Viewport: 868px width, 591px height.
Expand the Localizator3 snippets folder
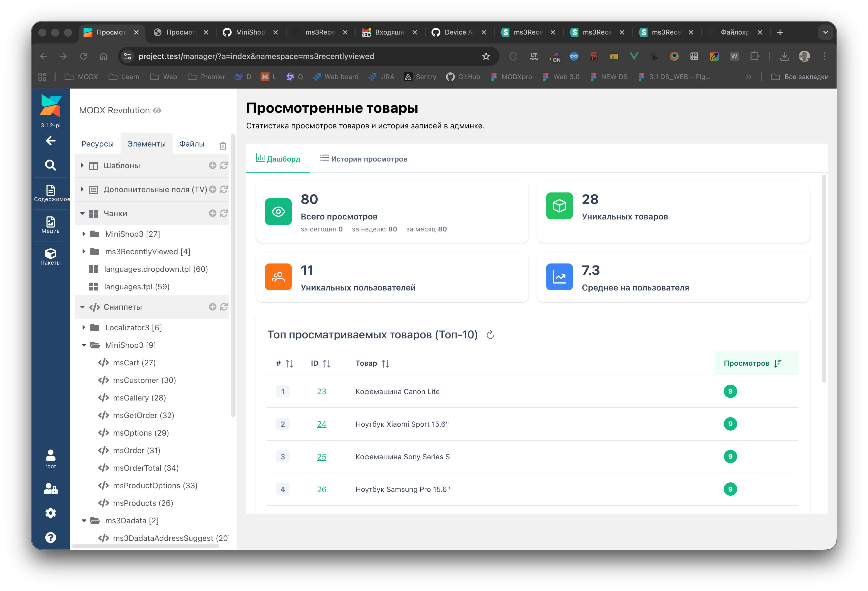84,328
